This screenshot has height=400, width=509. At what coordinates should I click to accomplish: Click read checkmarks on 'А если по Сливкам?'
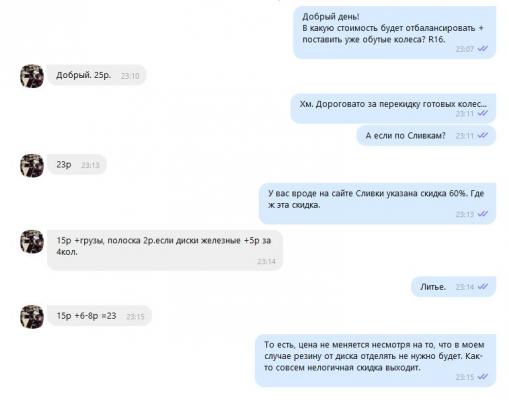(482, 135)
